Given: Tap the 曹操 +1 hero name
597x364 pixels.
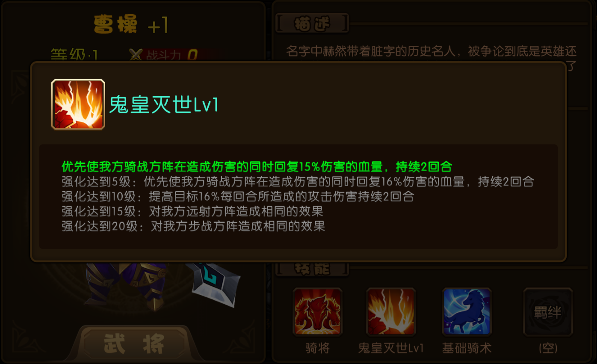Looking at the screenshot, I should click(131, 25).
